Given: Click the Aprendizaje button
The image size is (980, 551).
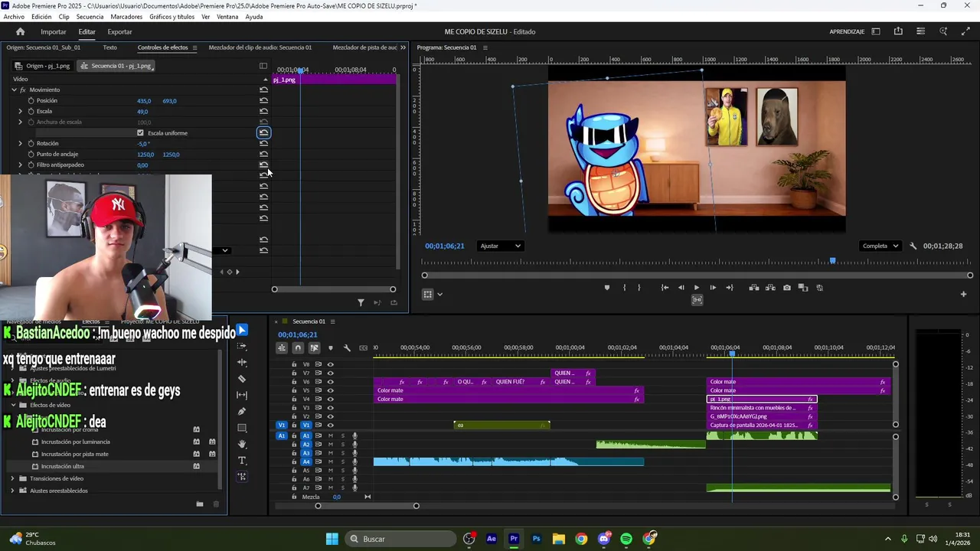Looking at the screenshot, I should [847, 31].
